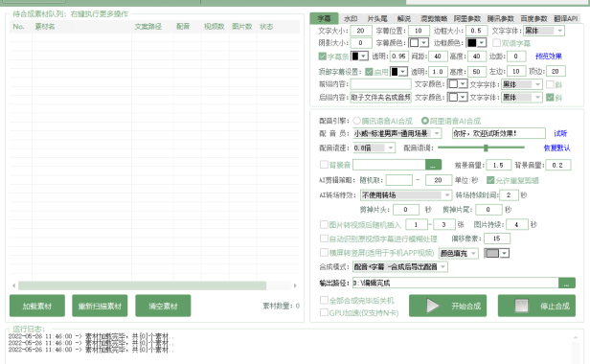Click the 文字大小 input field
Image resolution: width=590 pixels, height=364 pixels.
[x=361, y=31]
